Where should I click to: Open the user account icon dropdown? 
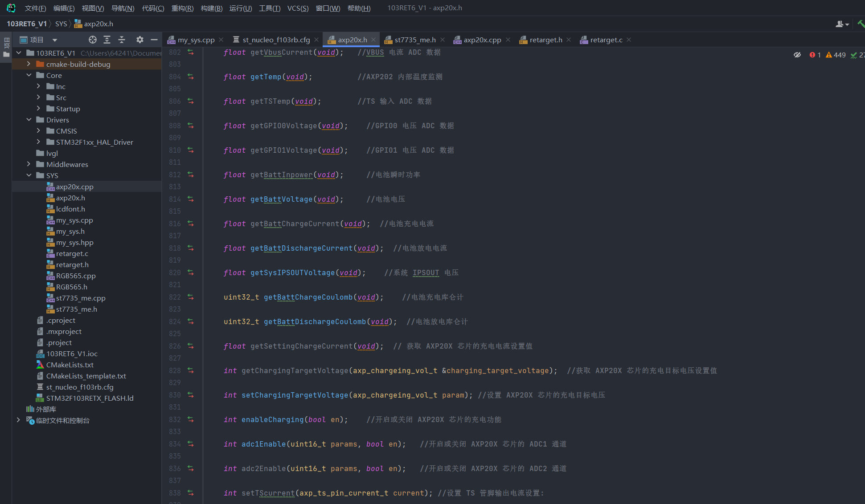click(x=842, y=24)
